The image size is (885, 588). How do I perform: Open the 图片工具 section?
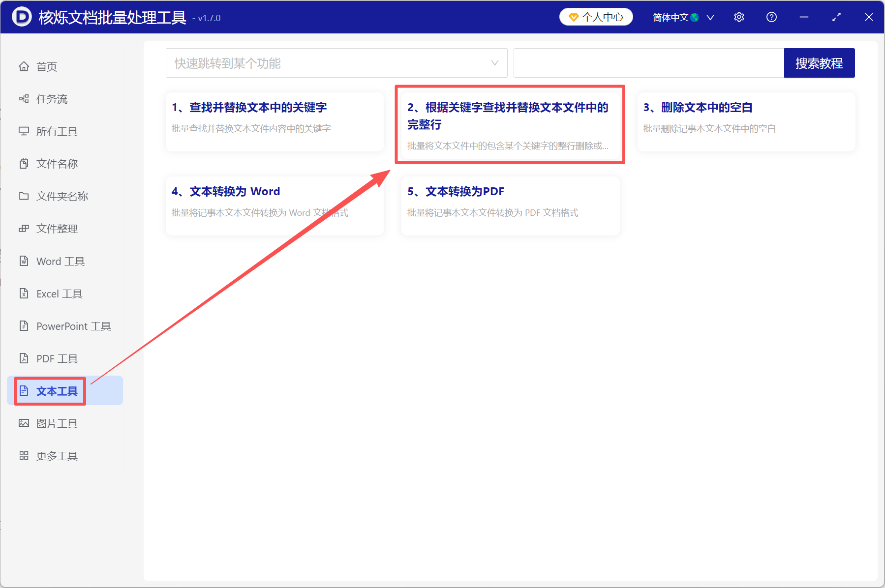(57, 423)
